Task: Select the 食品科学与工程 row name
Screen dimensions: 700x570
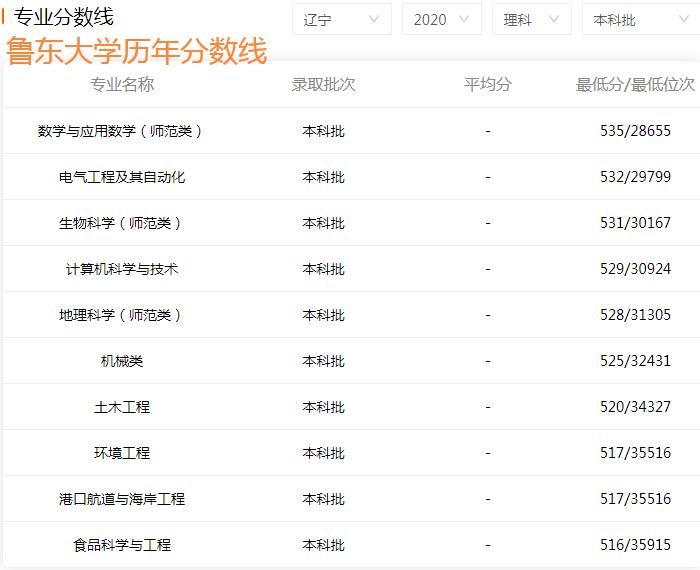Action: (122, 545)
